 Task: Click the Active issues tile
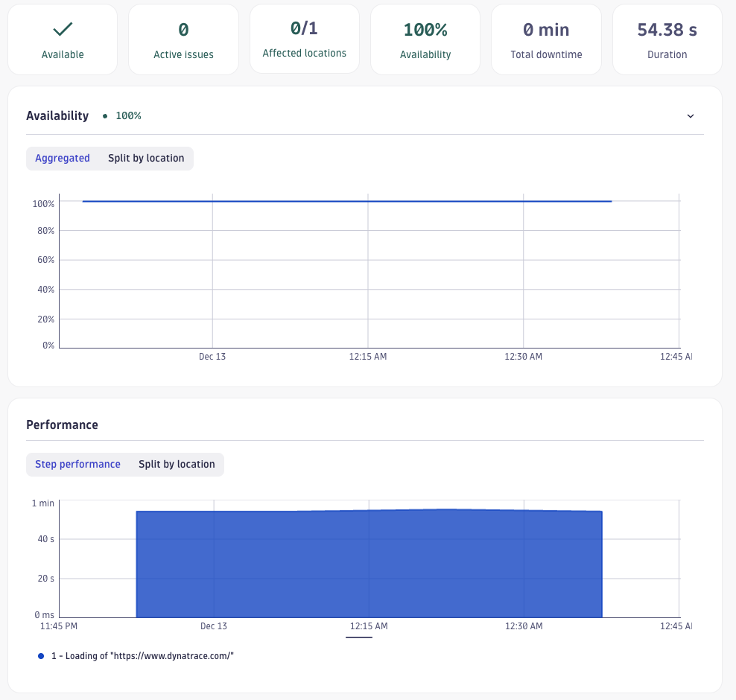pos(183,39)
